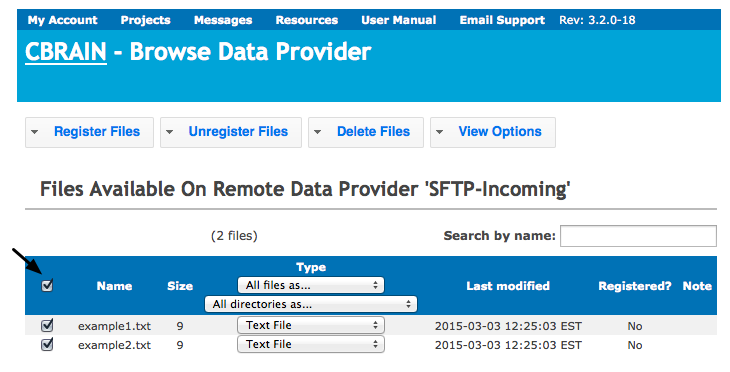Screen dimensions: 730x372
Task: Open the 'All files as...' dropdown
Action: pos(311,285)
